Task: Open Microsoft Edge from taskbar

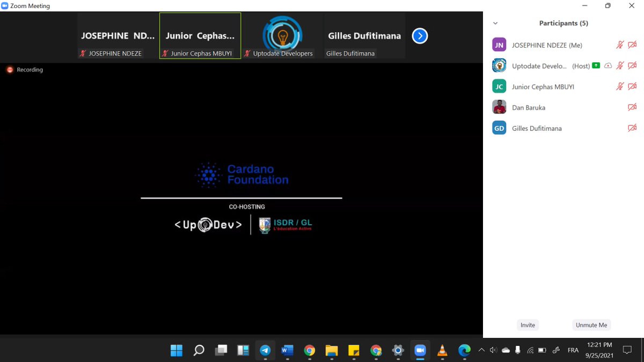Action: tap(464, 351)
